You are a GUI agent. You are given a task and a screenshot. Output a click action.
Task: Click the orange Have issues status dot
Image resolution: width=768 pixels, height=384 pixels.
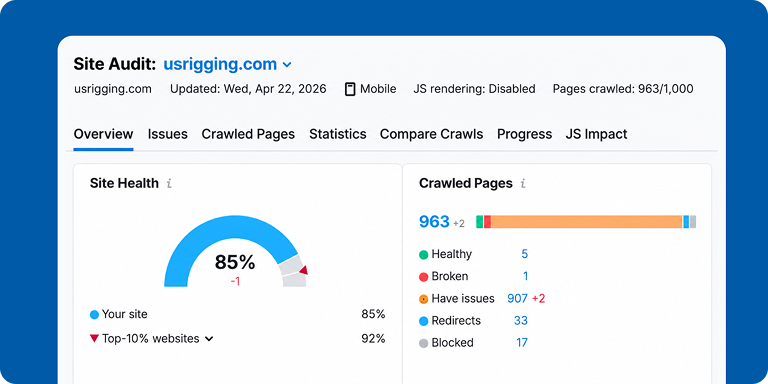click(424, 299)
